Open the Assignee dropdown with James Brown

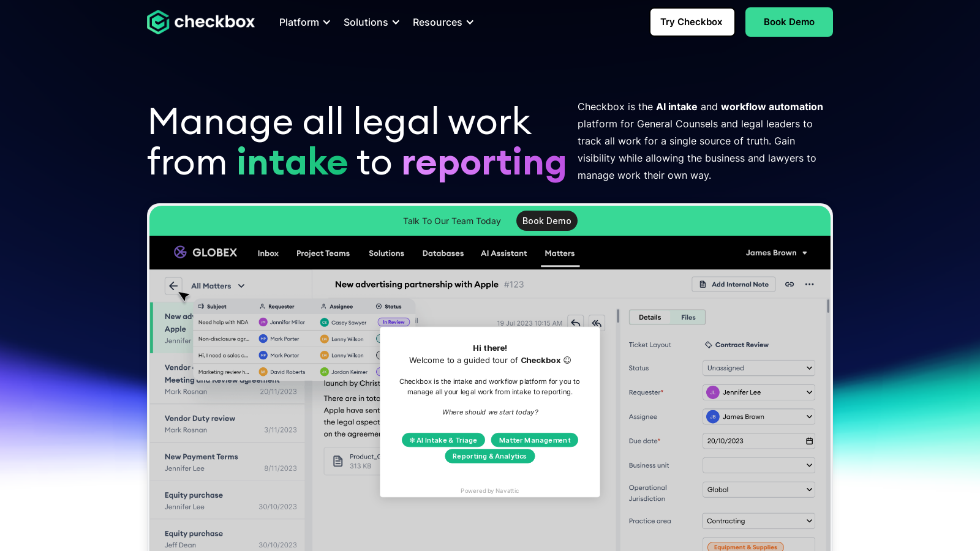pyautogui.click(x=758, y=417)
